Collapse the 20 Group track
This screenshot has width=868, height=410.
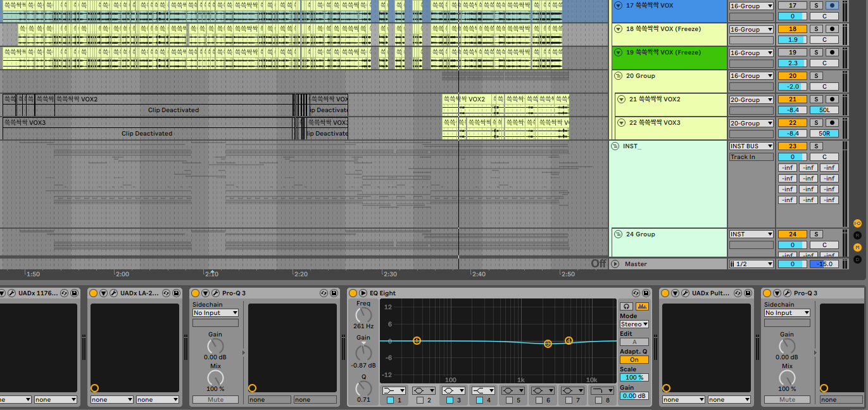(x=618, y=76)
